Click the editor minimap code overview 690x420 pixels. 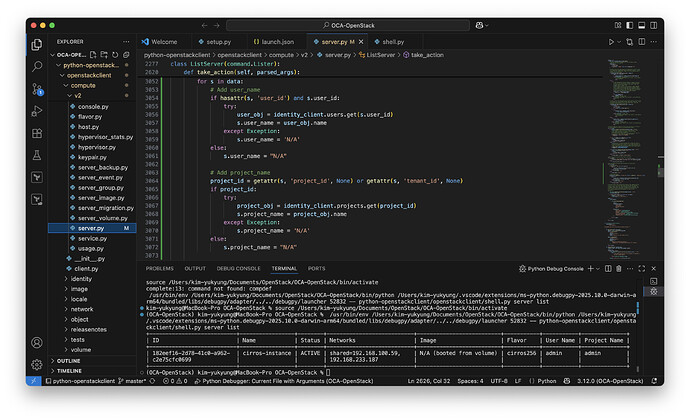(x=628, y=158)
